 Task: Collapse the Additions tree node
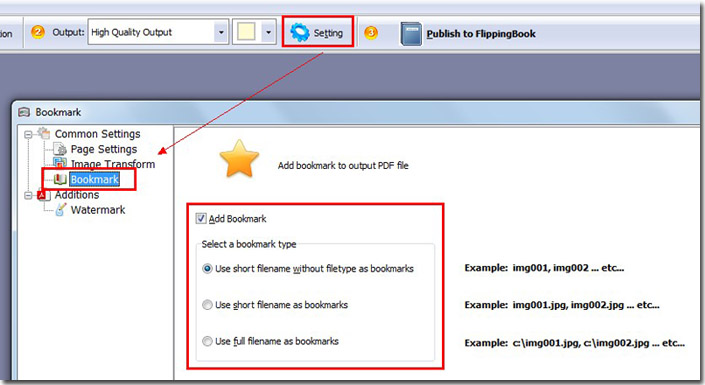tap(28, 195)
